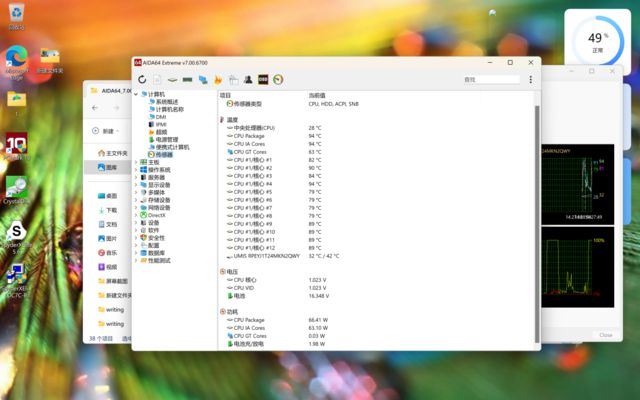Open the CrystalDisk desktop shortcut
Viewport: 640px width, 400px height.
coord(16,190)
